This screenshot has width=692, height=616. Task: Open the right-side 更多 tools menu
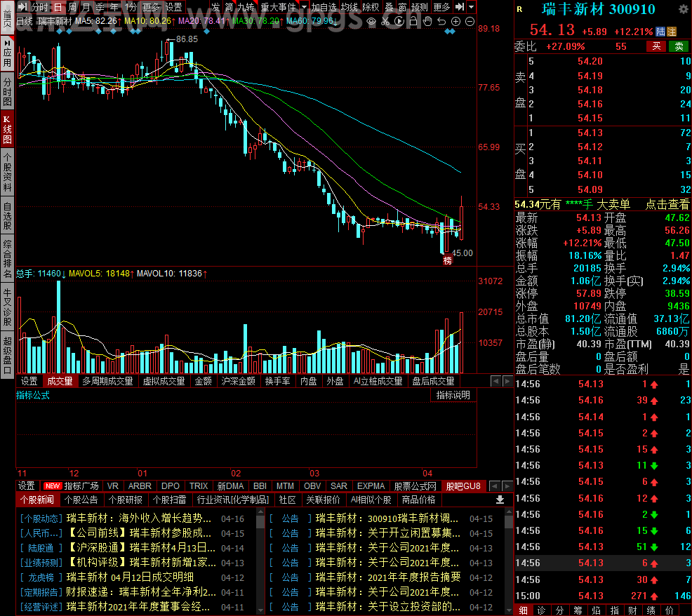pyautogui.click(x=441, y=7)
